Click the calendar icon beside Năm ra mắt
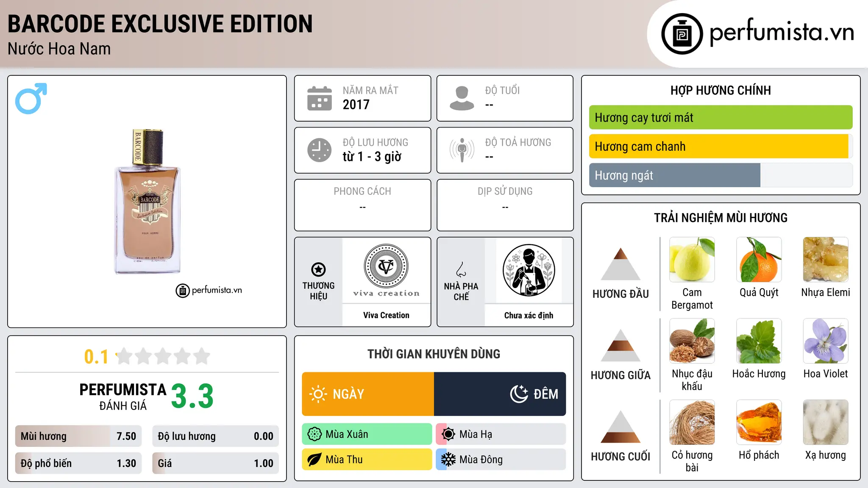This screenshot has width=868, height=488. coord(320,98)
